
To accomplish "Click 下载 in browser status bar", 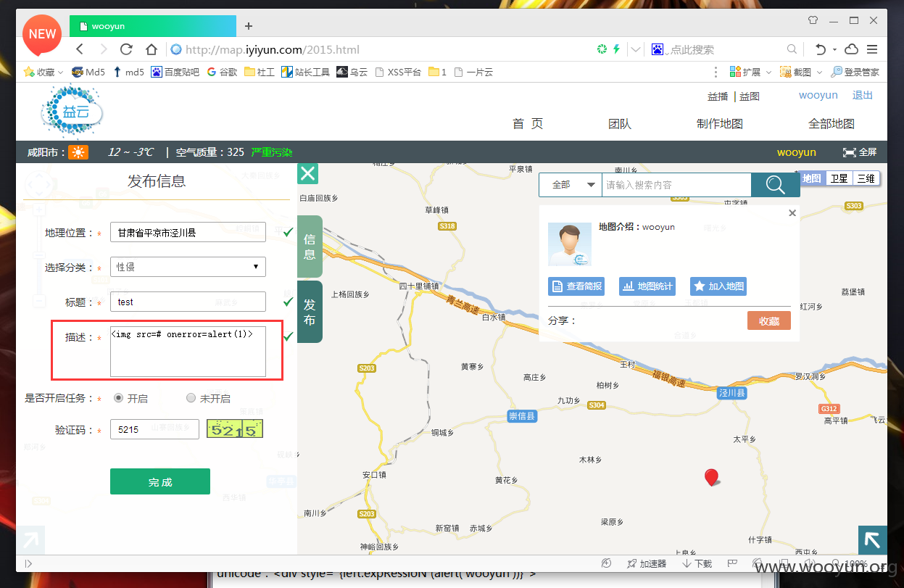I will (697, 563).
